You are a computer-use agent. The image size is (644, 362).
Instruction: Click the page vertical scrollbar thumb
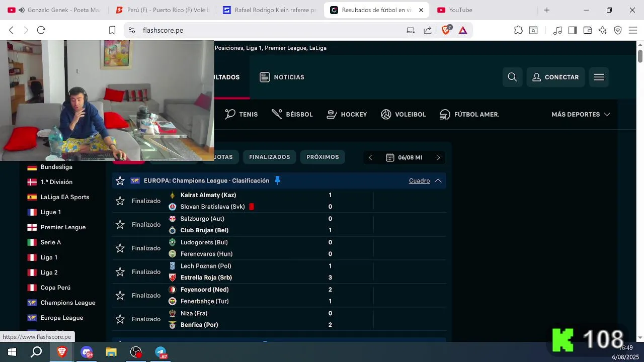point(640,56)
